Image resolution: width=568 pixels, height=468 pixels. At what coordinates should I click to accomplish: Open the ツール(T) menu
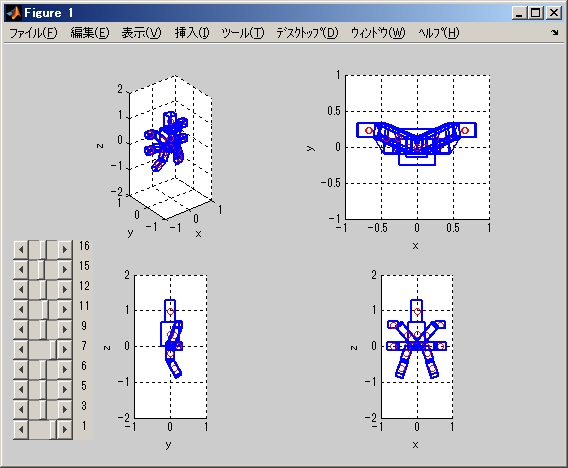click(x=243, y=33)
